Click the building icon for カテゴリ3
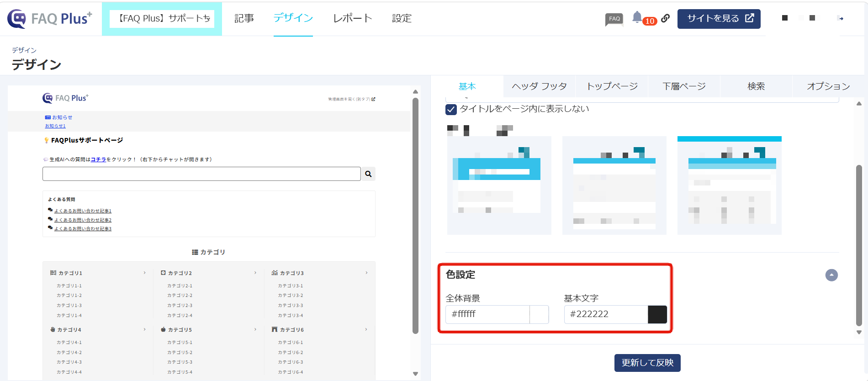The height and width of the screenshot is (381, 868). (x=275, y=273)
